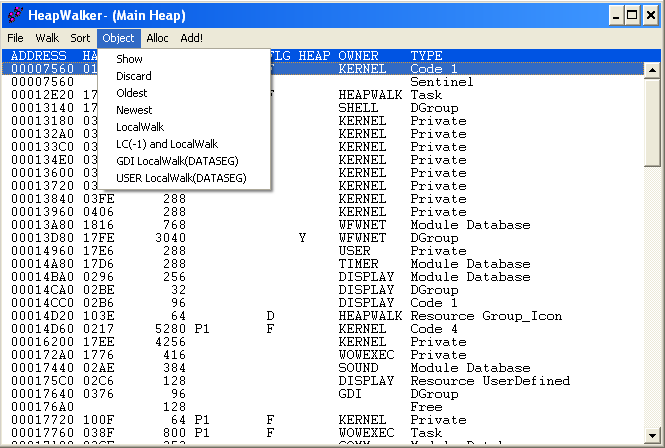Select the SOUND Module Database row

(323, 368)
